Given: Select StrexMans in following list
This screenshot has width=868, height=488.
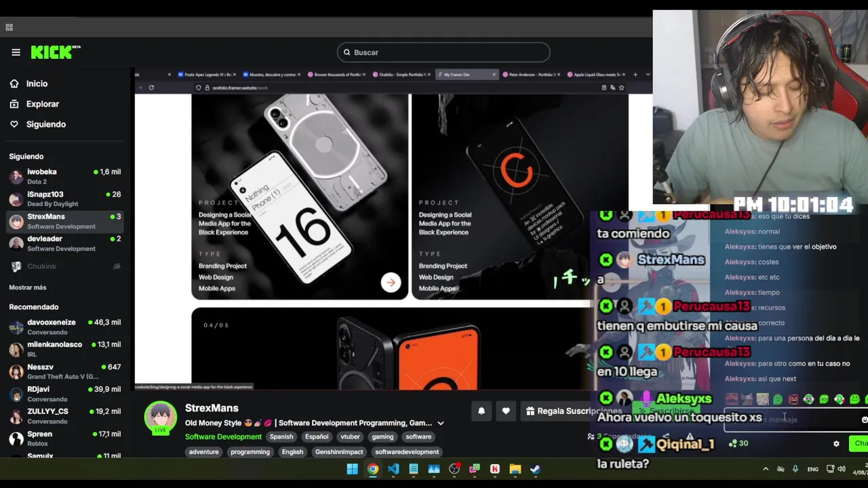Looking at the screenshot, I should point(65,221).
